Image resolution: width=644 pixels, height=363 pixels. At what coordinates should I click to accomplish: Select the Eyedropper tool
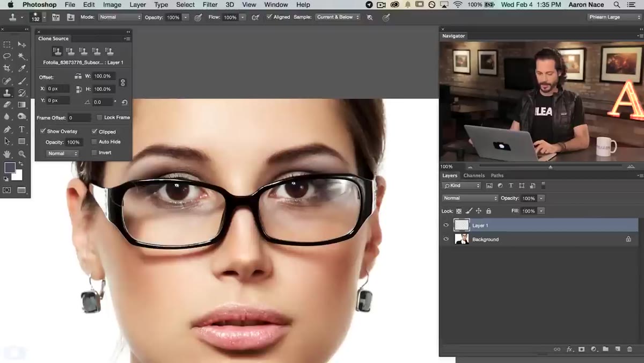click(x=21, y=69)
